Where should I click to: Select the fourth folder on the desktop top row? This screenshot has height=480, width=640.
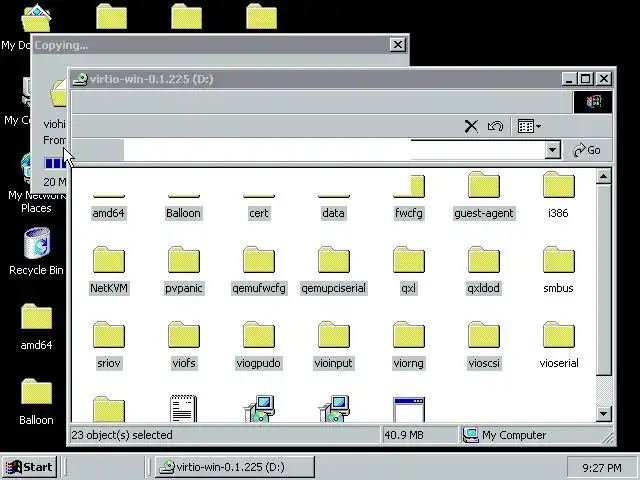click(262, 16)
